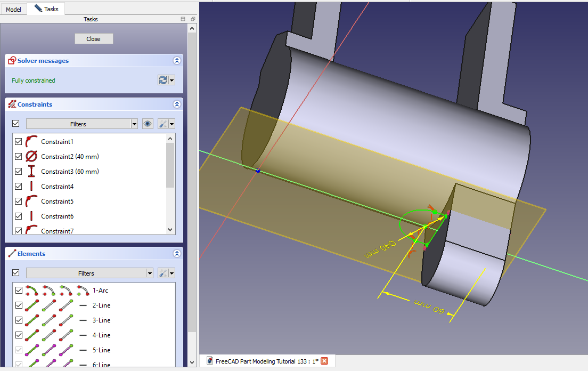Click the 1-Arc edge icon

point(32,291)
